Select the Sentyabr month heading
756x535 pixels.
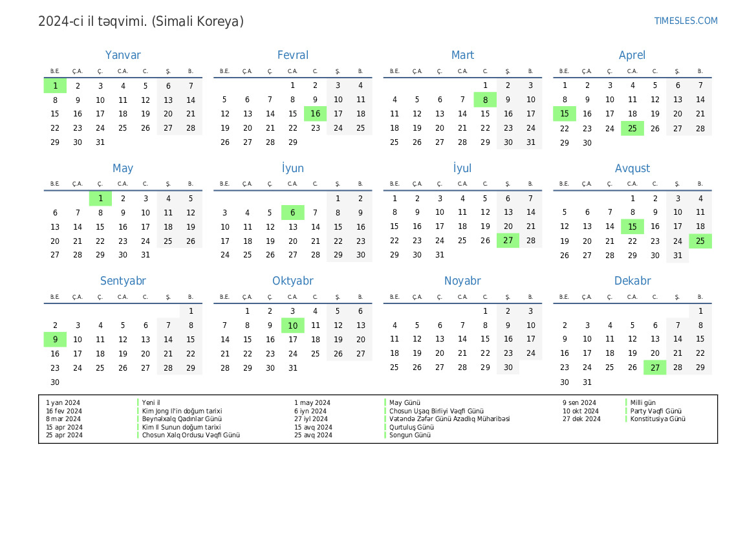click(123, 281)
